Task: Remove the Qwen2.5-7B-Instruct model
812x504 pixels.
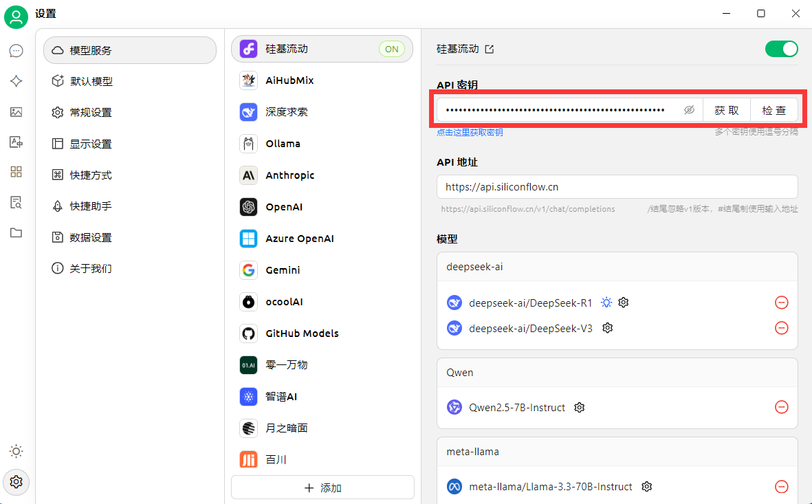Action: pos(782,407)
